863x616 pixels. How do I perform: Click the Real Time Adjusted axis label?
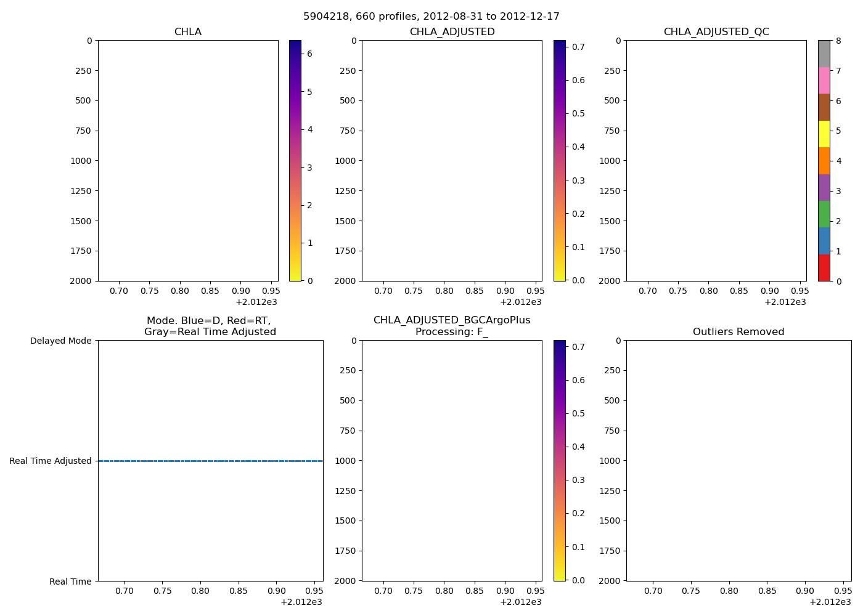(x=51, y=461)
